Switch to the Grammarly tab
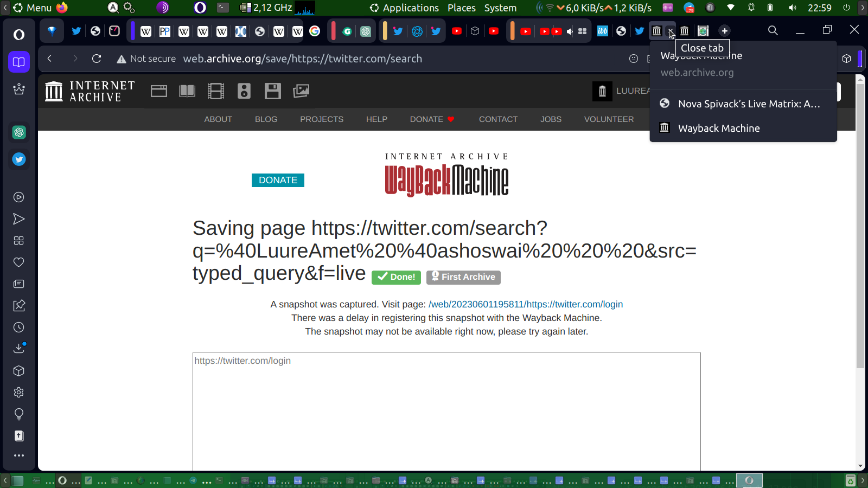Viewport: 868px width, 488px height. coord(347,31)
